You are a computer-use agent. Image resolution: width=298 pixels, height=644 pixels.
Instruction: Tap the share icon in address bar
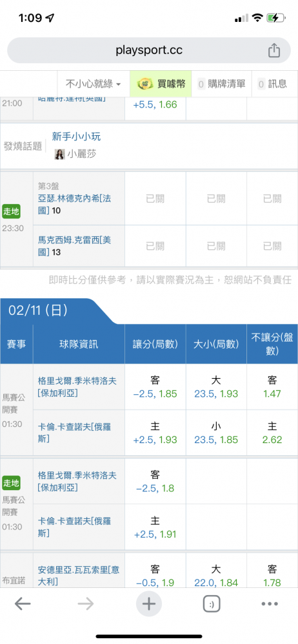[x=274, y=50]
